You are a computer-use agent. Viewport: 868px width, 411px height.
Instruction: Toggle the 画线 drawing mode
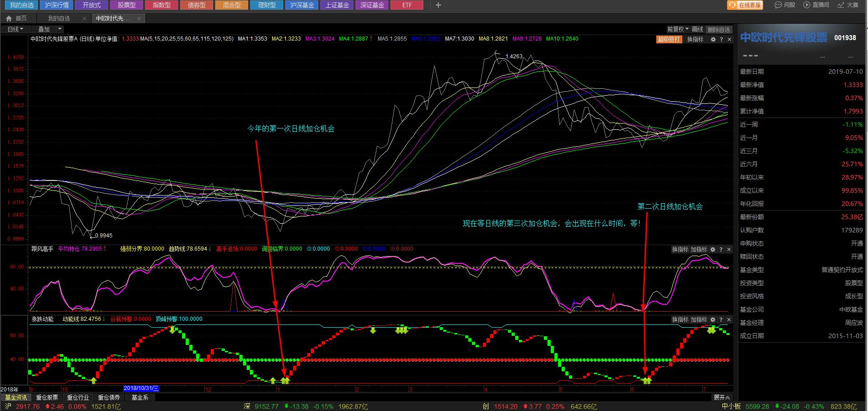click(x=698, y=29)
